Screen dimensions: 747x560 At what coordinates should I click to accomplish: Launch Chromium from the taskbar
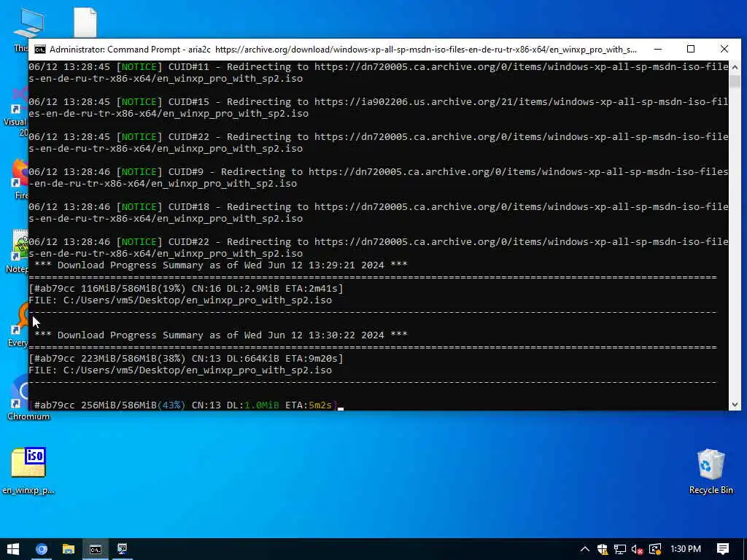coord(42,549)
